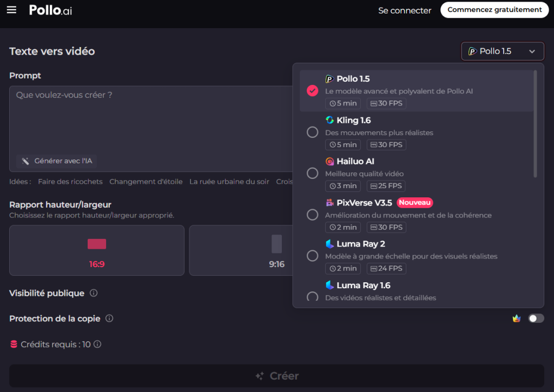
Task: Click the 30 FPS tag under Pollo 1.5
Action: (386, 103)
